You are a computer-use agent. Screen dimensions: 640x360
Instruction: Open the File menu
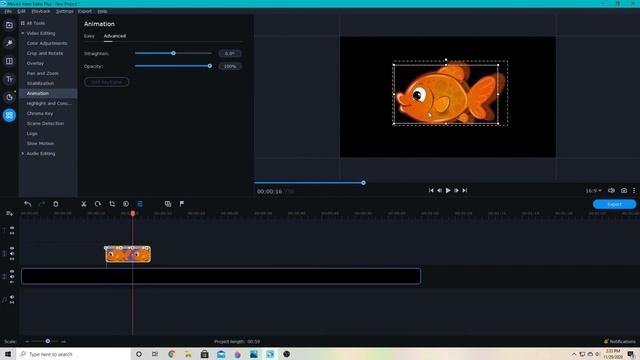8,11
